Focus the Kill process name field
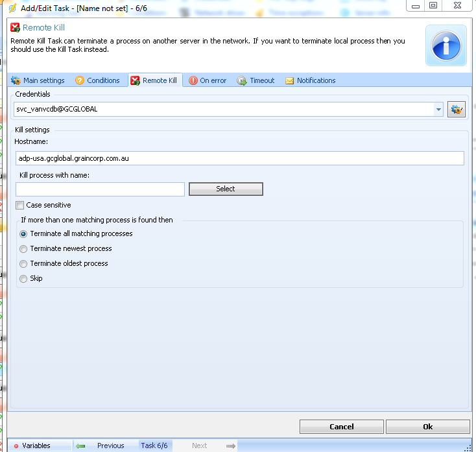The width and height of the screenshot is (476, 452). (x=101, y=189)
